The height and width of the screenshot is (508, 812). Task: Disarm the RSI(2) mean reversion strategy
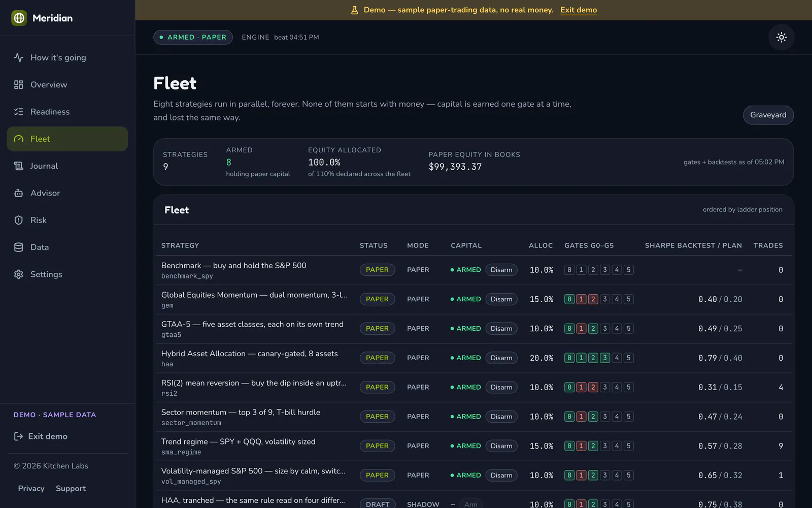tap(501, 387)
